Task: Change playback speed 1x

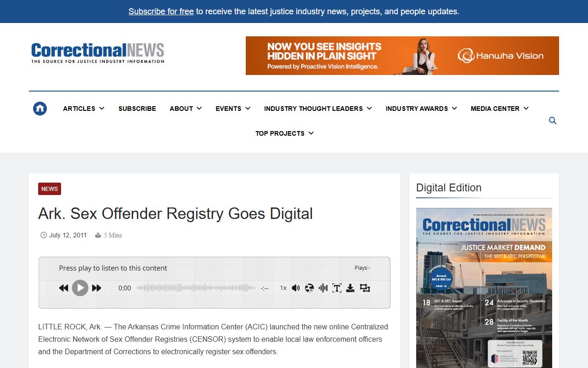Action: 283,288
